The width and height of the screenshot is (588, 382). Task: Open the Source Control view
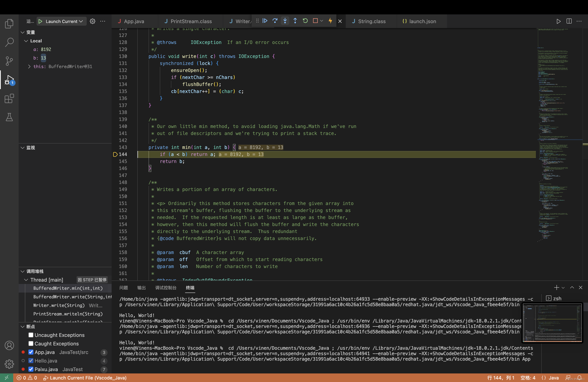[x=9, y=61]
